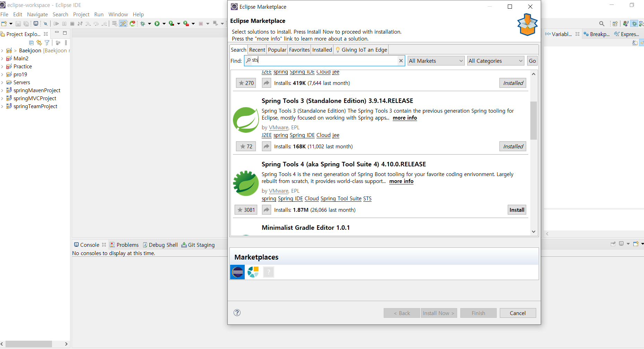Expand the springMavenProject tree node
This screenshot has width=644, height=349.
coord(2,90)
